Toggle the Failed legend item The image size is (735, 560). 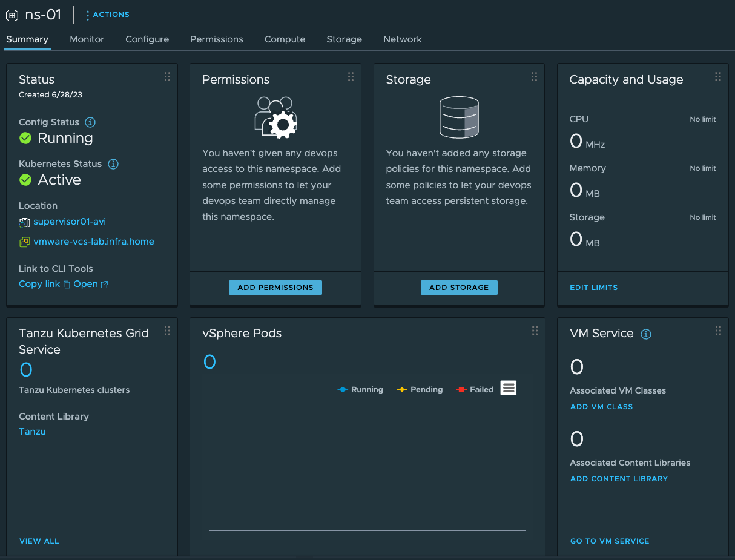[x=475, y=389]
